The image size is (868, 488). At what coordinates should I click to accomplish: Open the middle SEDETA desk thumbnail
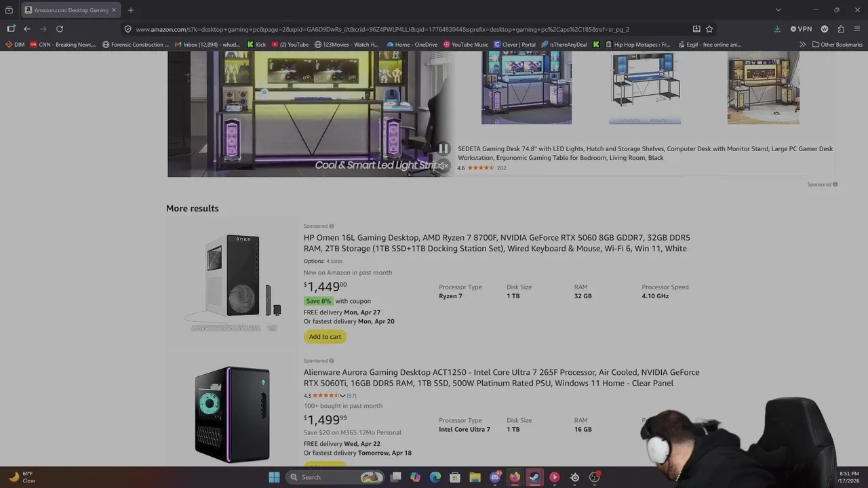click(x=645, y=87)
